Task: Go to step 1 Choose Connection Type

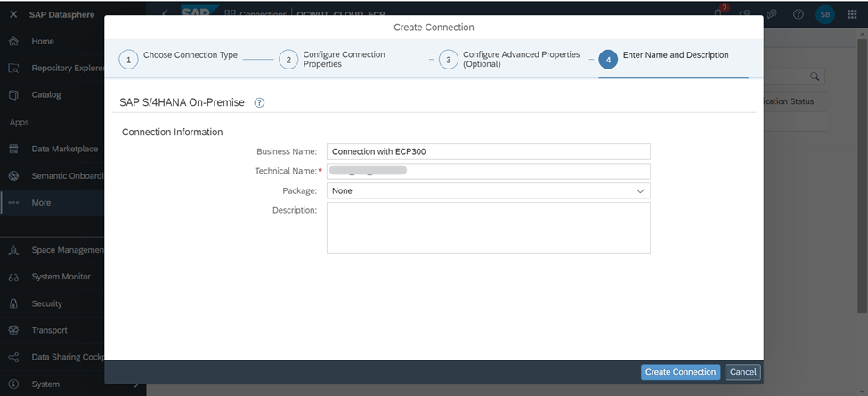Action: coord(178,60)
